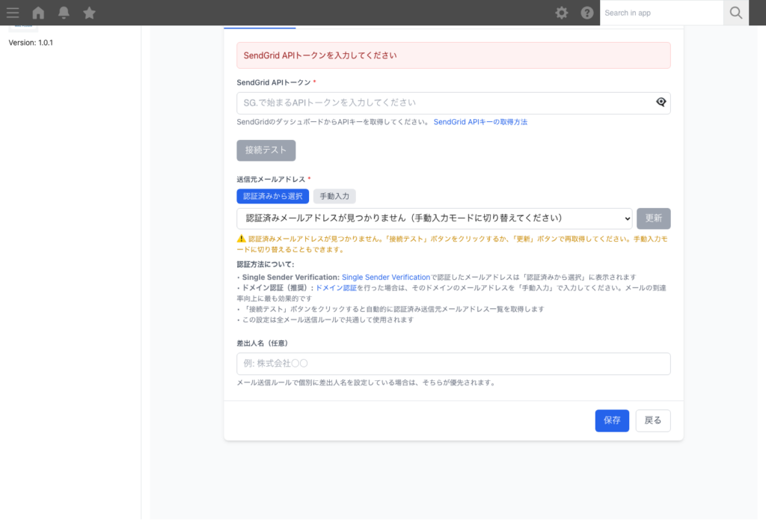
Task: Click the home icon in the header
Action: [37, 12]
